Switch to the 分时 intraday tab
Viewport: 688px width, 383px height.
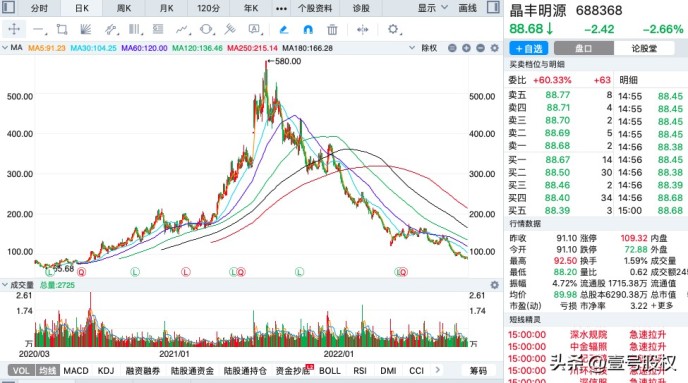[x=39, y=8]
